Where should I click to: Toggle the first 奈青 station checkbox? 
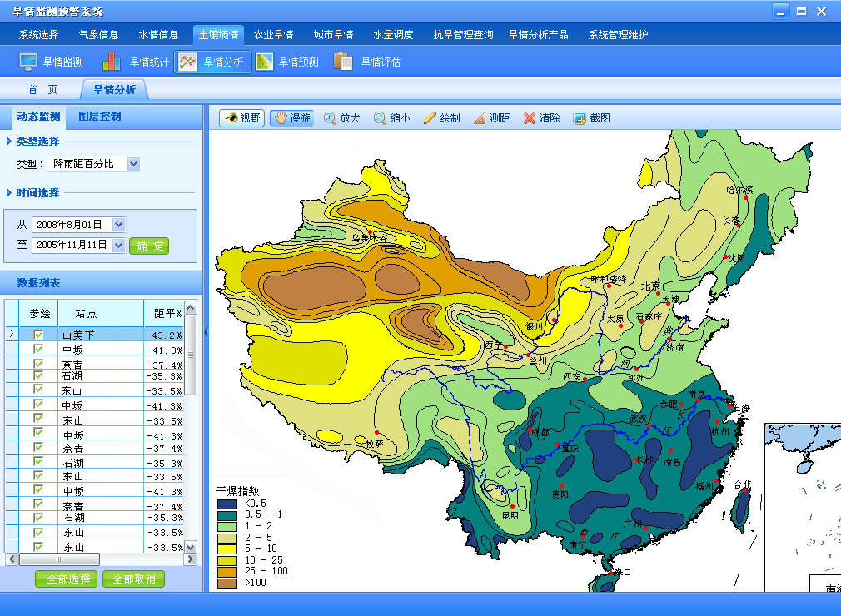(x=38, y=364)
